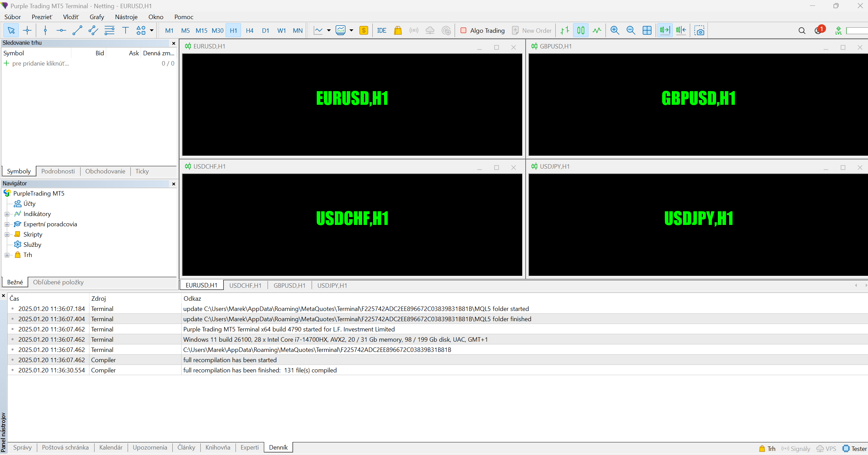Viewport: 868px width, 455px height.
Task: Expand the Indikátory tree node
Action: pos(7,214)
